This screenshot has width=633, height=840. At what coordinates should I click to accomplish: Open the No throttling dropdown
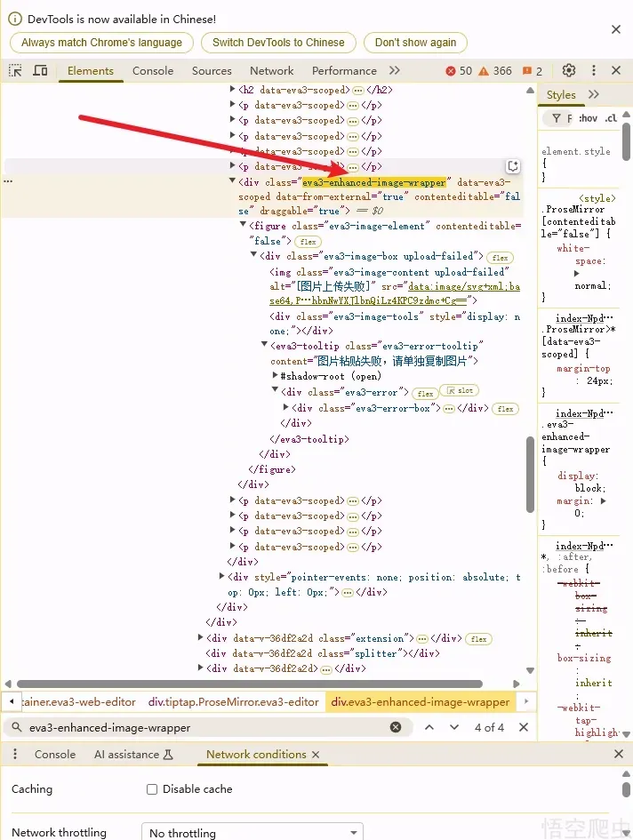(252, 833)
